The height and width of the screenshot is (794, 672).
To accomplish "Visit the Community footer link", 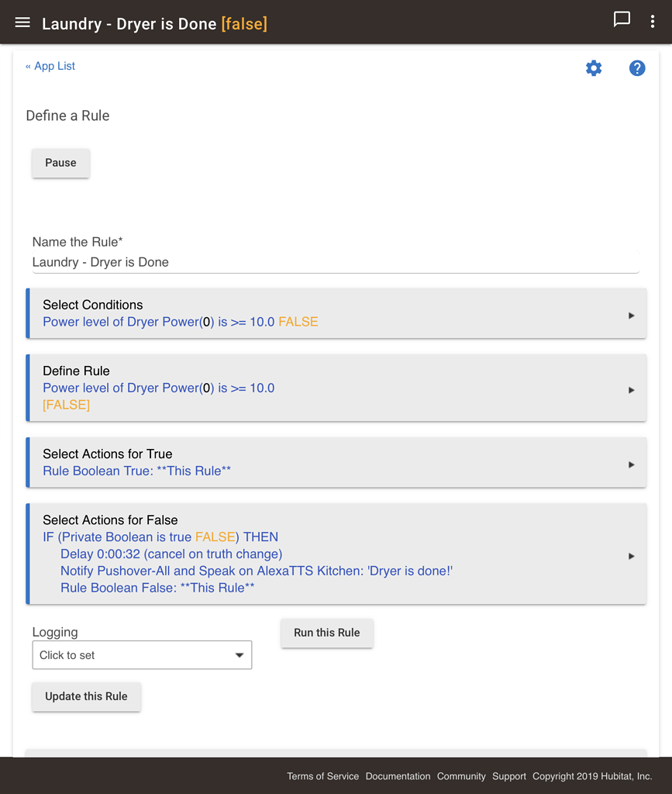I will click(x=461, y=776).
